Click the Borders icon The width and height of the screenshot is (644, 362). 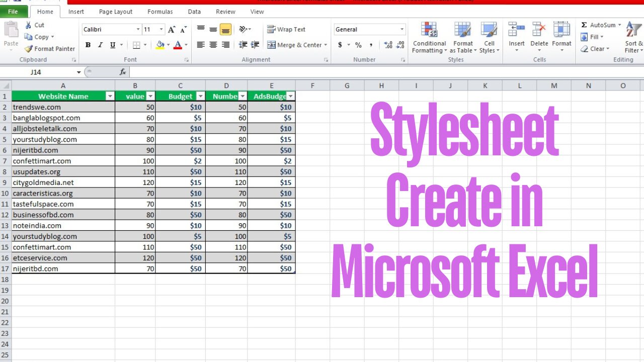(x=136, y=45)
